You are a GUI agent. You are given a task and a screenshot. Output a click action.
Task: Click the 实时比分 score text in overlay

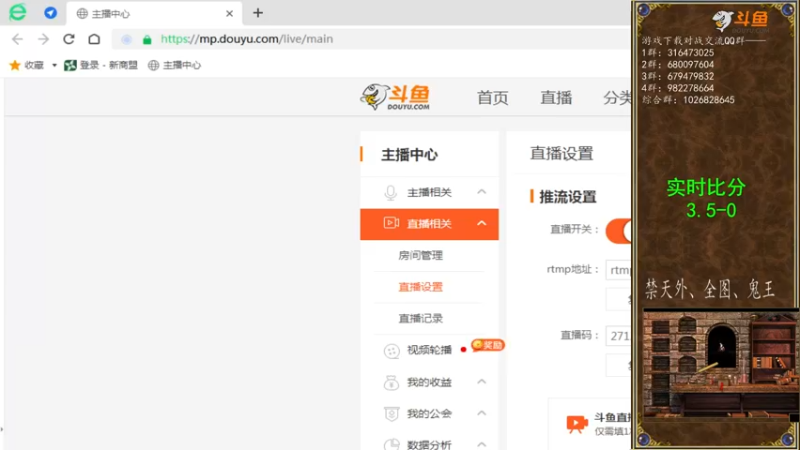707,198
